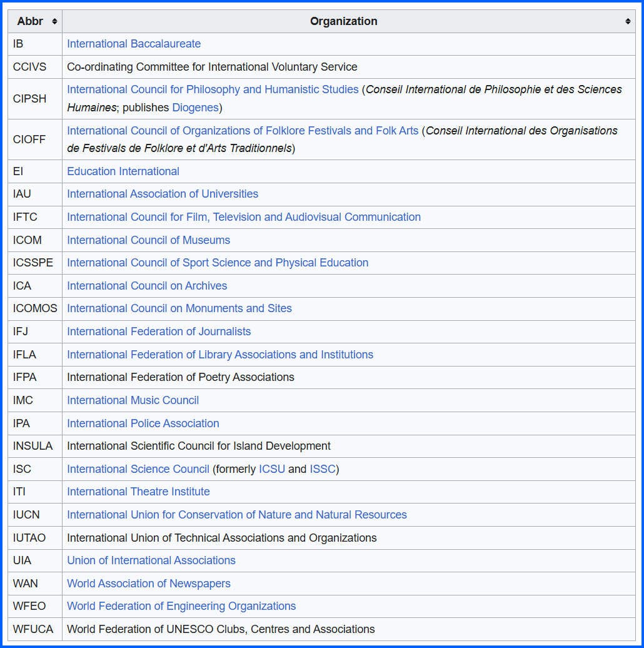
Task: Select the ITI abbreviation cell
Action: click(34, 492)
